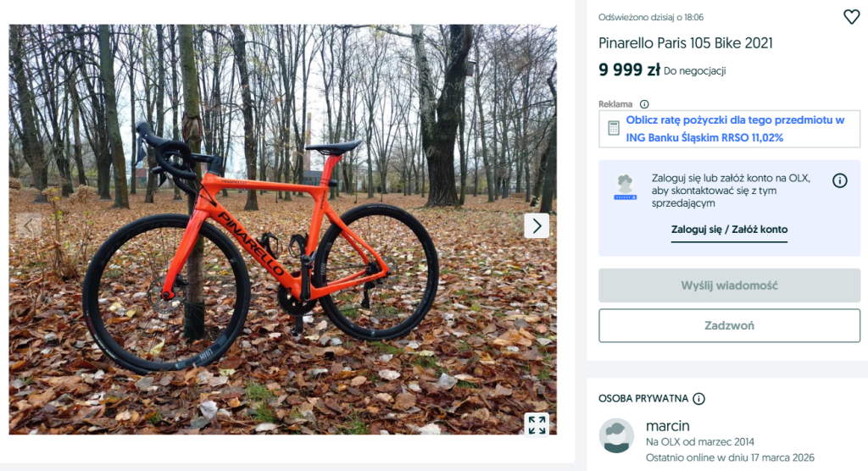Click the listing title Pinarello Paris 105
This screenshot has height=471, width=868.
(x=685, y=43)
